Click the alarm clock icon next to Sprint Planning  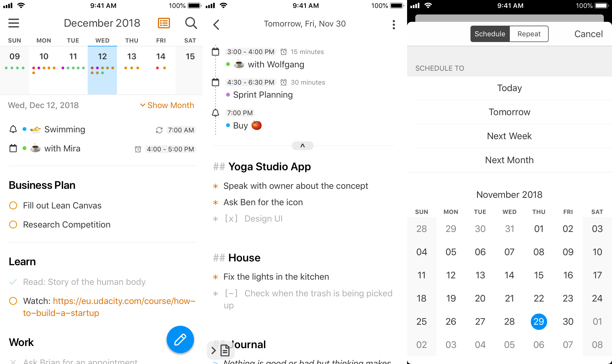pos(286,82)
